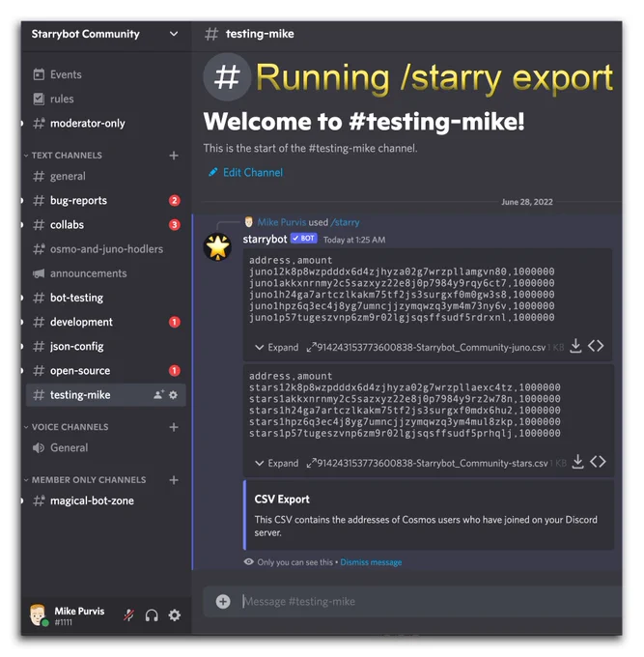Viewport: 644px width, 657px height.
Task: Click Mike Purvis name in command reply
Action: tap(281, 222)
